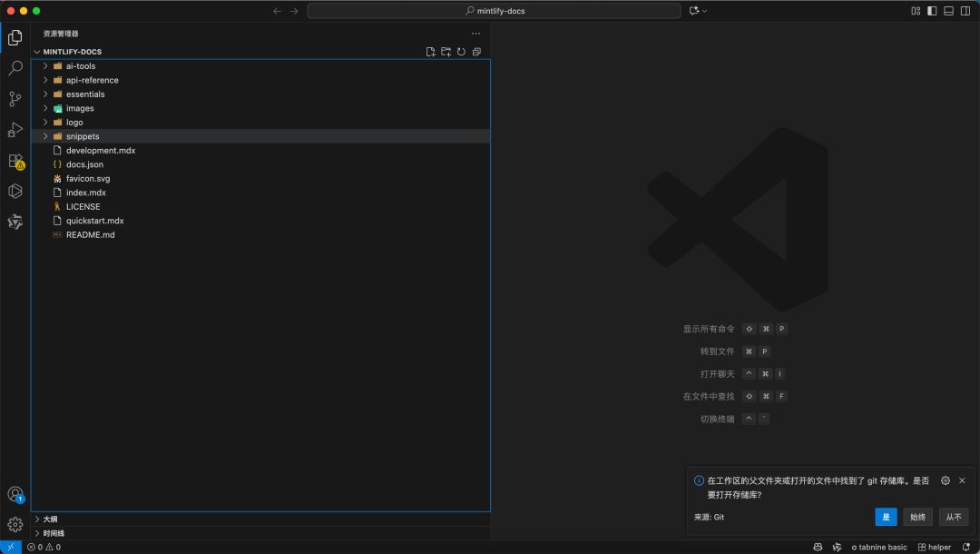Show errors and warnings count in status bar
Image resolution: width=980 pixels, height=554 pixels.
pyautogui.click(x=44, y=547)
